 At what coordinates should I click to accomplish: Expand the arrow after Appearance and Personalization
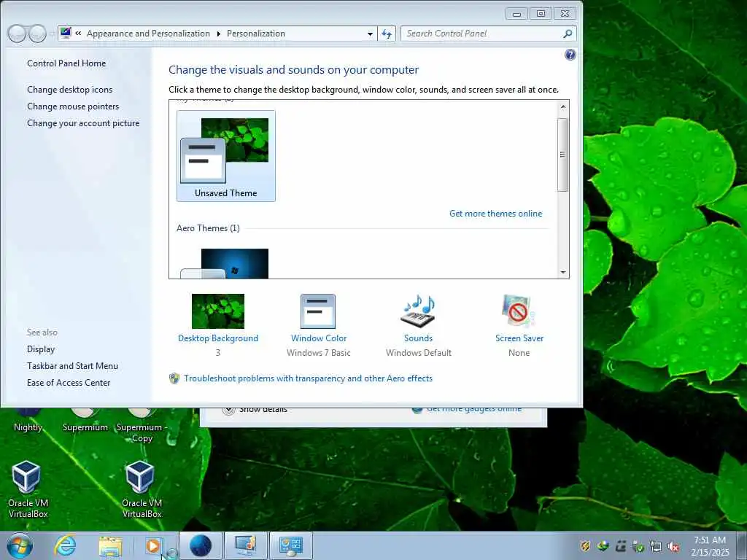tap(219, 34)
